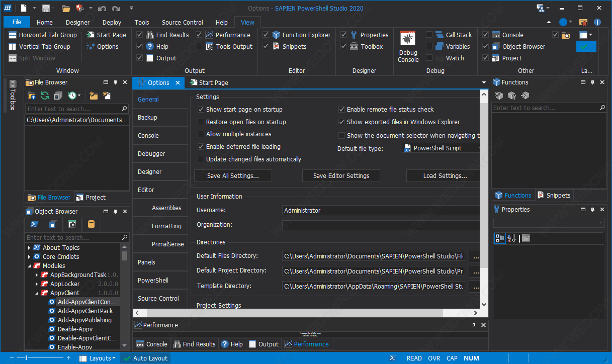
Task: Browse for Default Files Directory
Action: click(474, 256)
